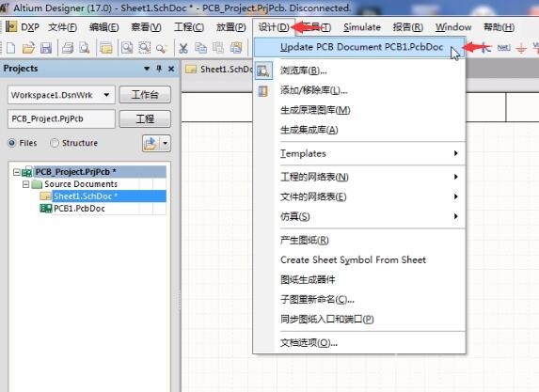Open the 设计(D) menu
Image resolution: width=539 pixels, height=392 pixels.
point(274,27)
